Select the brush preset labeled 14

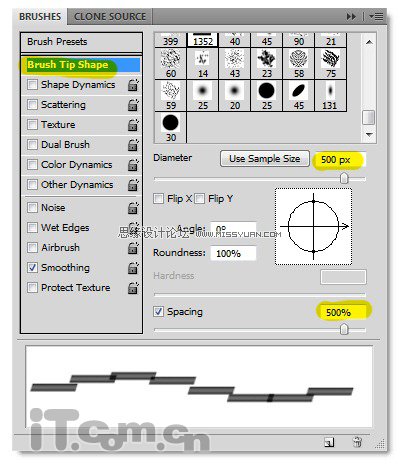(203, 63)
